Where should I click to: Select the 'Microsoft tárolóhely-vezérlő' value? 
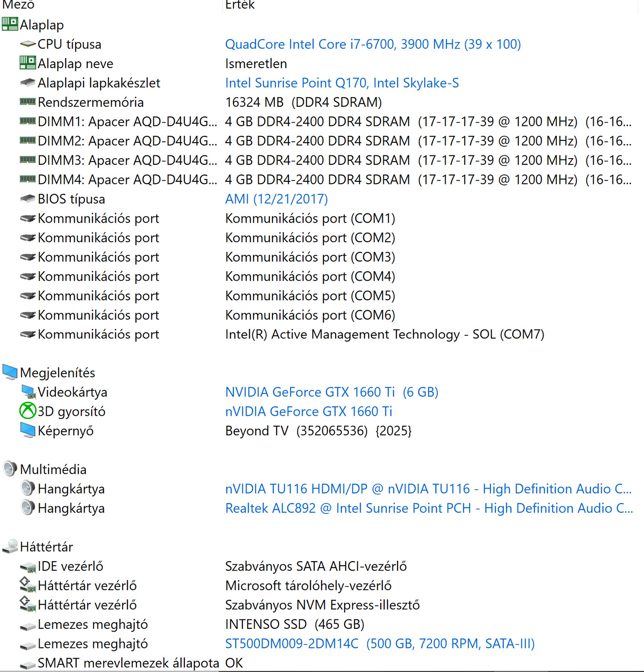click(308, 585)
